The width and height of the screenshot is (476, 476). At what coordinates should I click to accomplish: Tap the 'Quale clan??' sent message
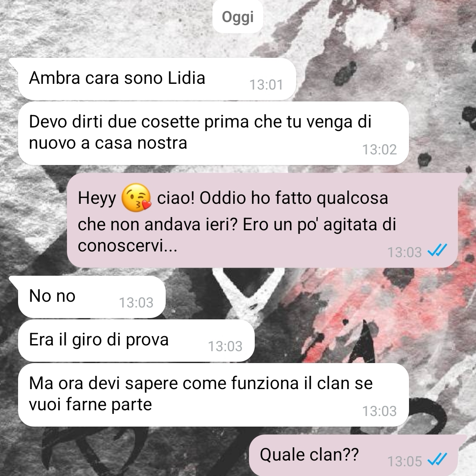(x=353, y=455)
